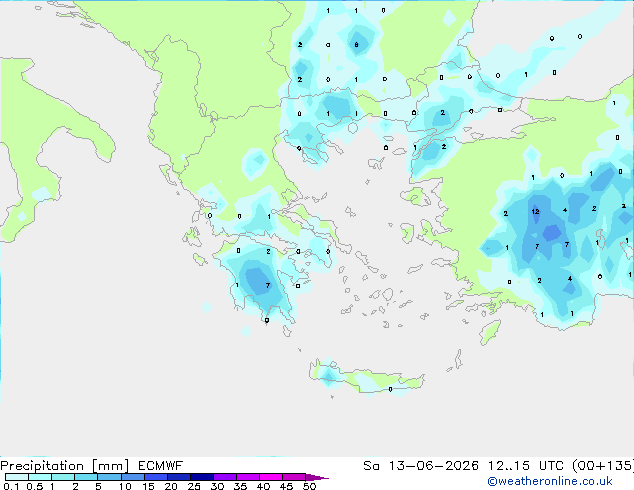Choose the 15–20 mm blue legend swatch
The image size is (634, 490).
(x=156, y=477)
